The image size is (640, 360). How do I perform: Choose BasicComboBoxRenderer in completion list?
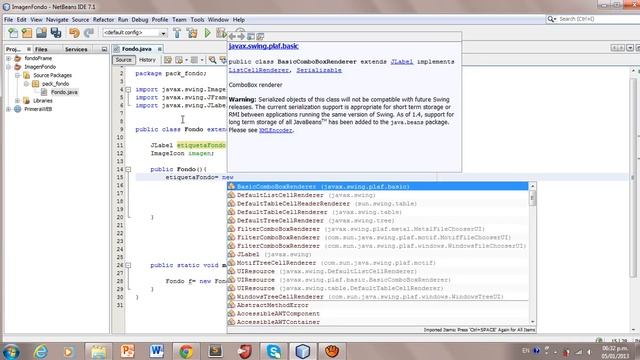click(378, 187)
